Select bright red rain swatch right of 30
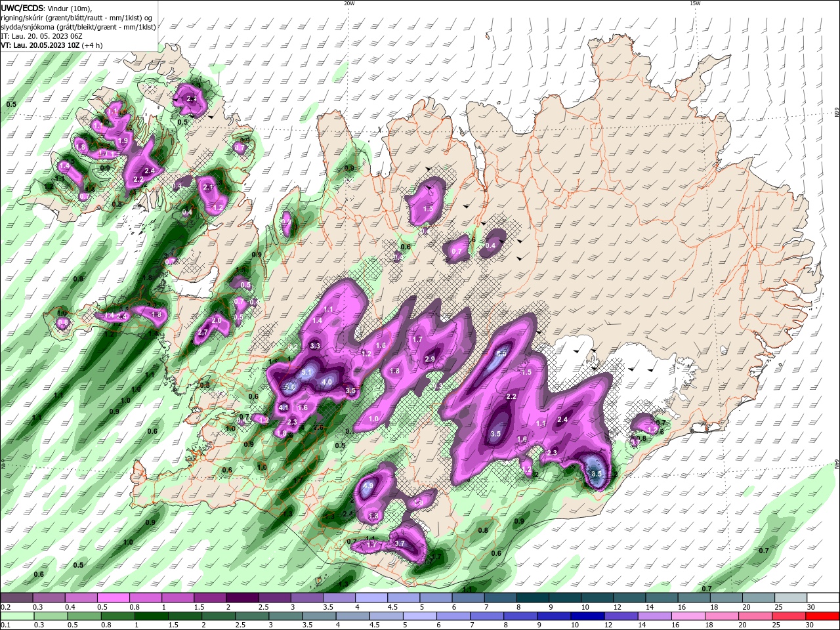The height and width of the screenshot is (630, 840). click(x=823, y=616)
